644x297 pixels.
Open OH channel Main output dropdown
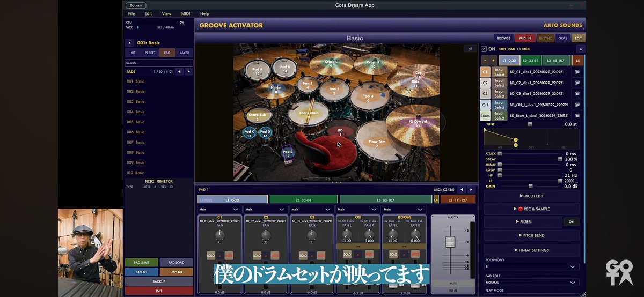point(357,209)
